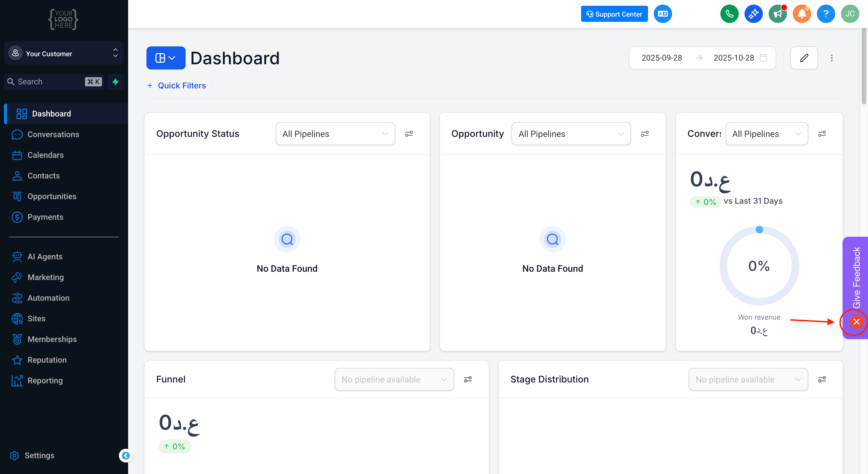Open Contacts in sidebar
This screenshot has height=474, width=868.
click(43, 176)
